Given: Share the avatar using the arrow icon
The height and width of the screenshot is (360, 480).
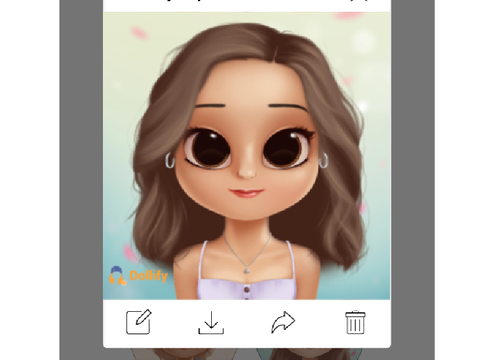Looking at the screenshot, I should [x=283, y=322].
